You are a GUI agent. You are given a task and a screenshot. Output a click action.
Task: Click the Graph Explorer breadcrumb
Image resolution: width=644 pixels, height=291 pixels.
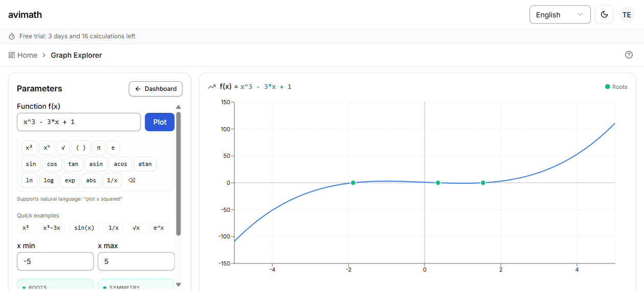click(x=76, y=55)
